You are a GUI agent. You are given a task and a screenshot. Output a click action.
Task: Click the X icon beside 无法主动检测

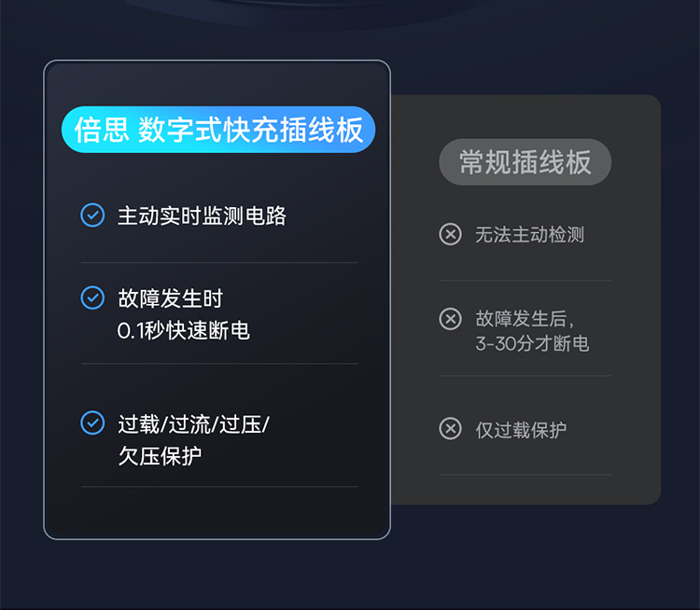(x=451, y=234)
